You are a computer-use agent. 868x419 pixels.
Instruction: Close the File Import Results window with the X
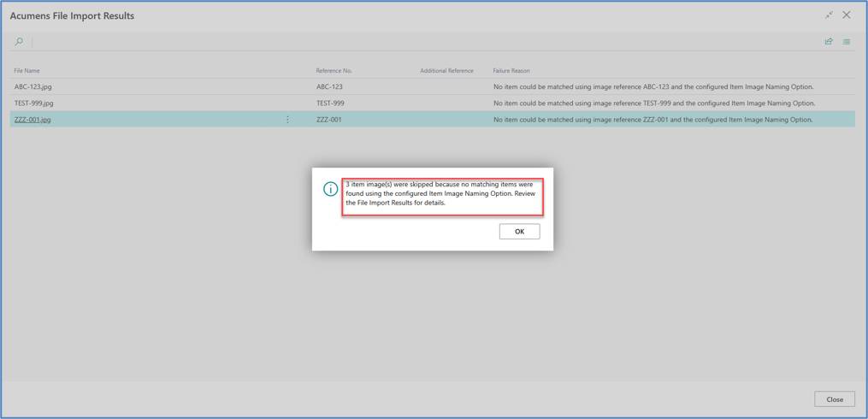pyautogui.click(x=847, y=15)
